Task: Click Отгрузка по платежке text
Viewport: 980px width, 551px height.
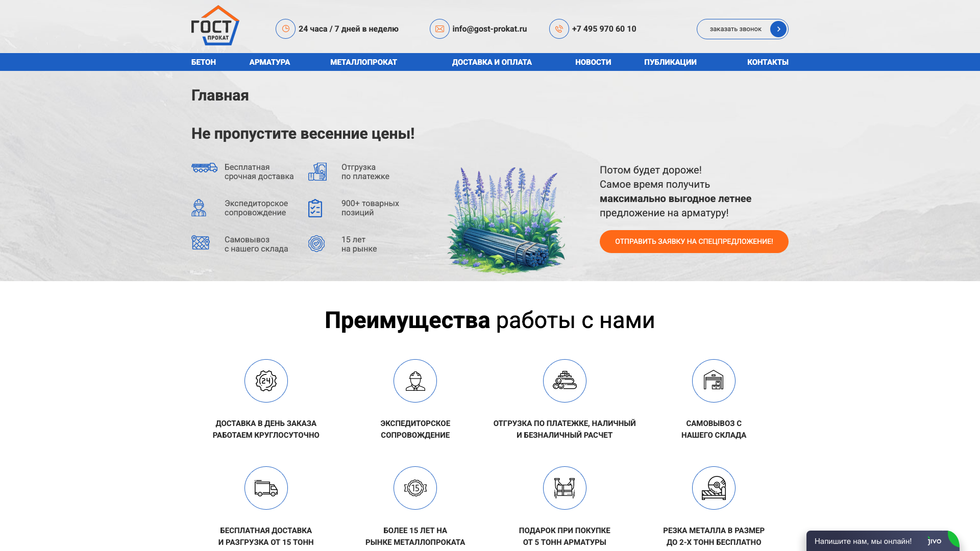Action: tap(365, 172)
